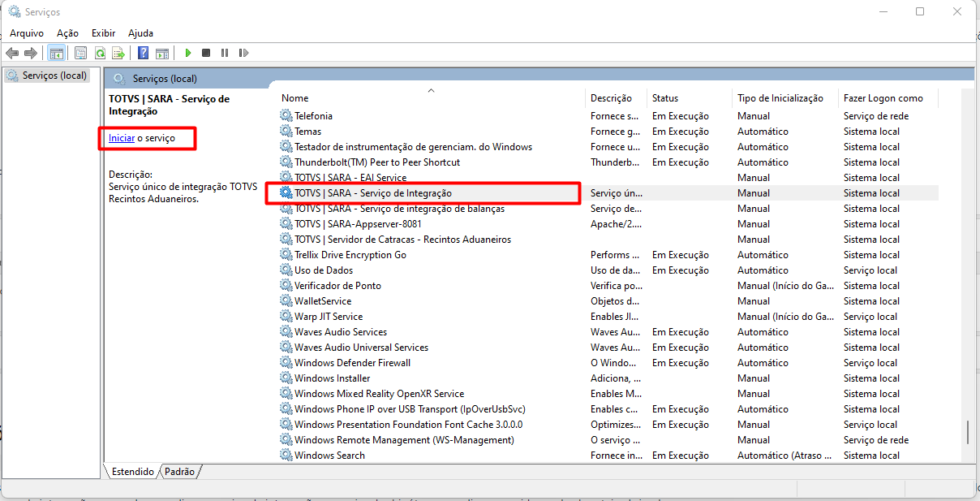The width and height of the screenshot is (980, 501).
Task: Click the gear icon beside Windows Defender Firewall
Action: tap(286, 363)
